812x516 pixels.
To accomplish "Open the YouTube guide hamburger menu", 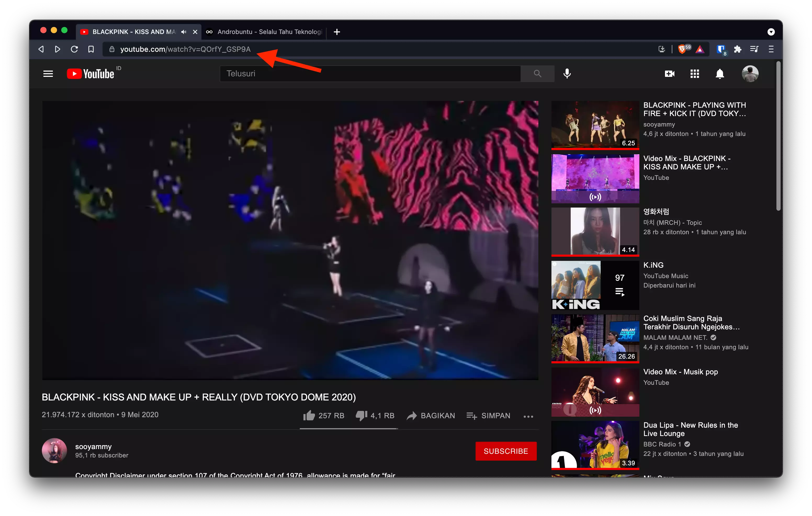I will 48,73.
